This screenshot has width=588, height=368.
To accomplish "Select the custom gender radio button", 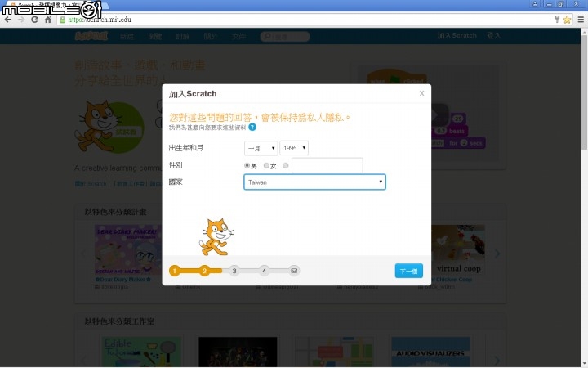I will [286, 165].
